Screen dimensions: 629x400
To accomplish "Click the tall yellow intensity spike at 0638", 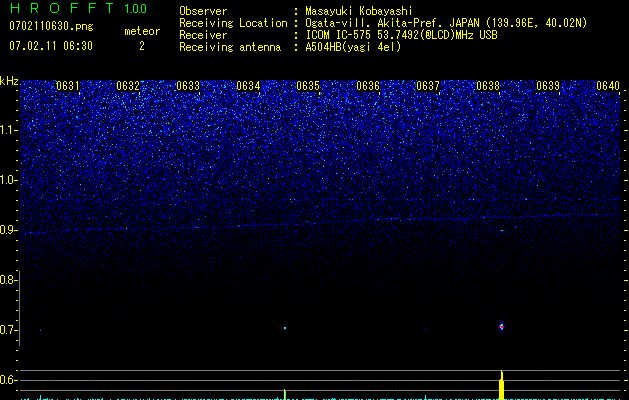I will tap(501, 385).
